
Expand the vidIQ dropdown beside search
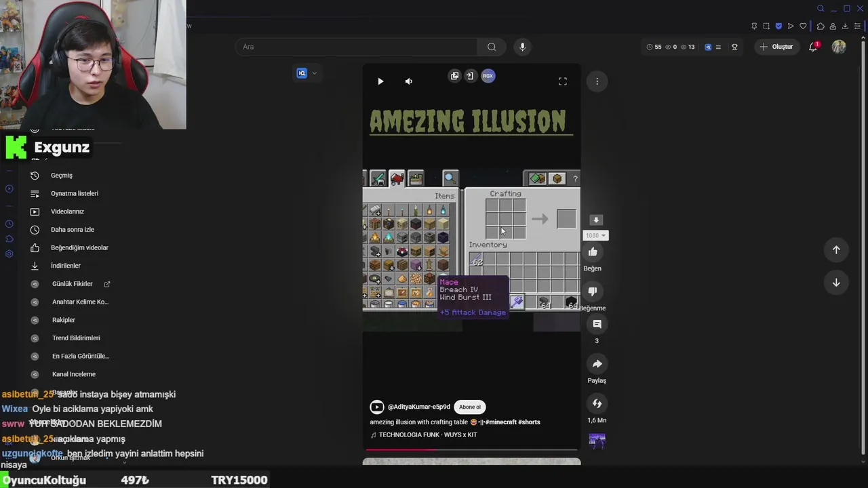coord(314,73)
